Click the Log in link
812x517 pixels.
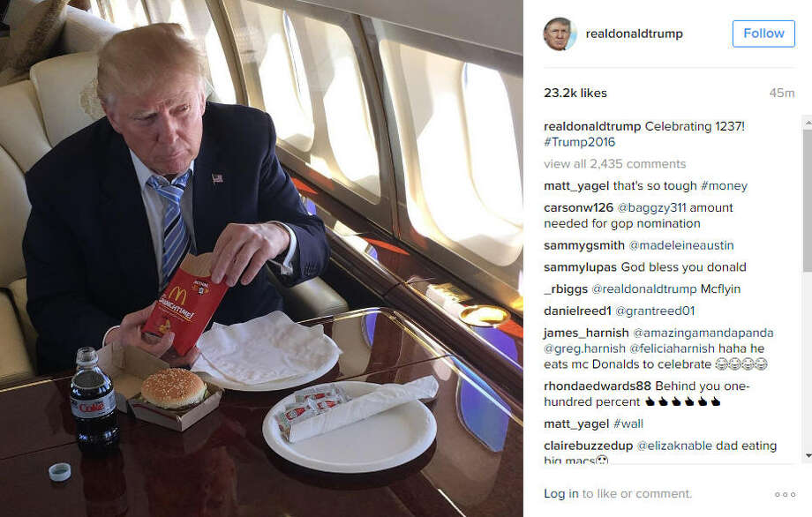tap(560, 494)
